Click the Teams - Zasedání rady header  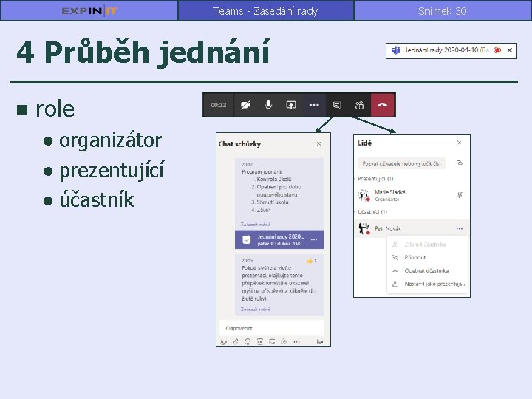(265, 11)
